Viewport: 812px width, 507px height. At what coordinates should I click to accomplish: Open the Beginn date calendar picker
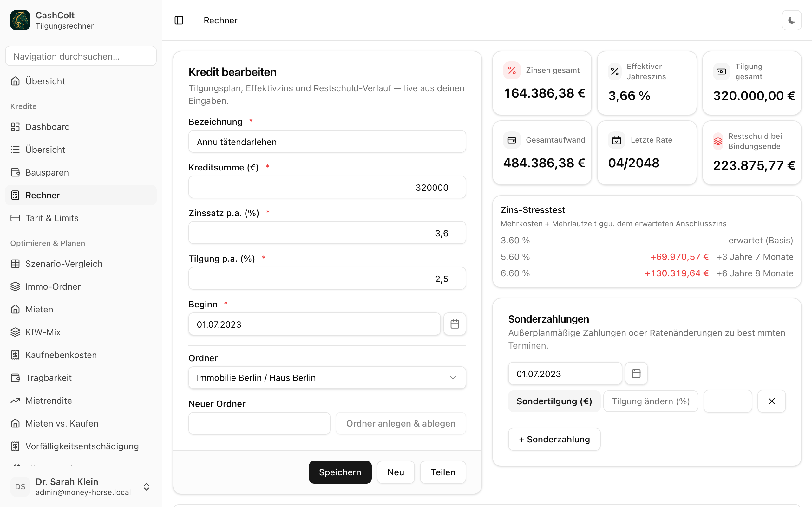[x=454, y=324]
